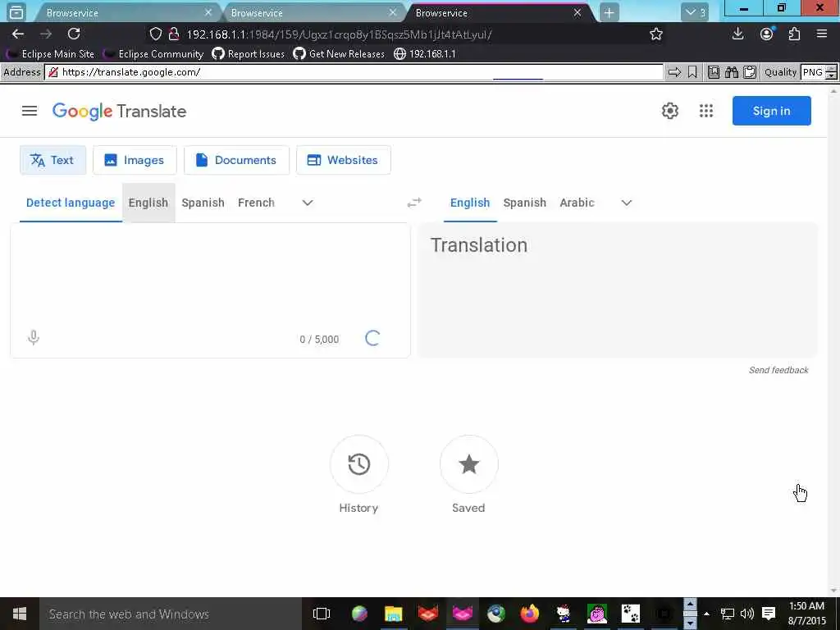Open the Hello Kitty taskbar icon
Image resolution: width=840 pixels, height=630 pixels.
[563, 614]
